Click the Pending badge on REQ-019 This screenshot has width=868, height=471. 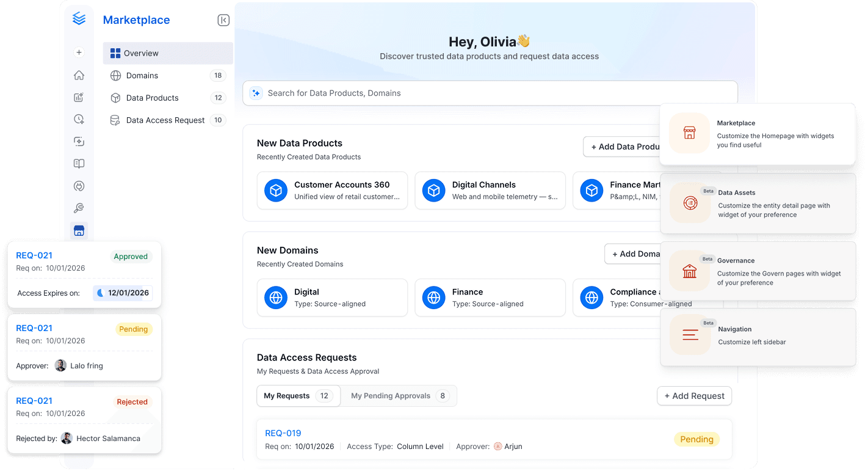tap(696, 439)
